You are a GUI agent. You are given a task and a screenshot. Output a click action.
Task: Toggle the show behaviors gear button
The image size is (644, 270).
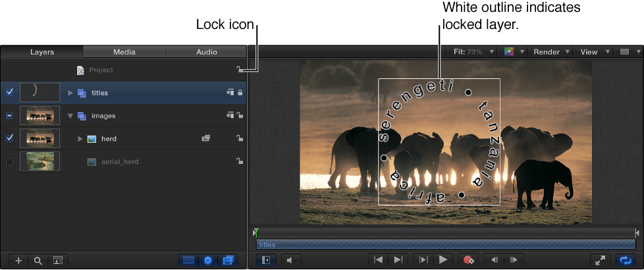[208, 260]
